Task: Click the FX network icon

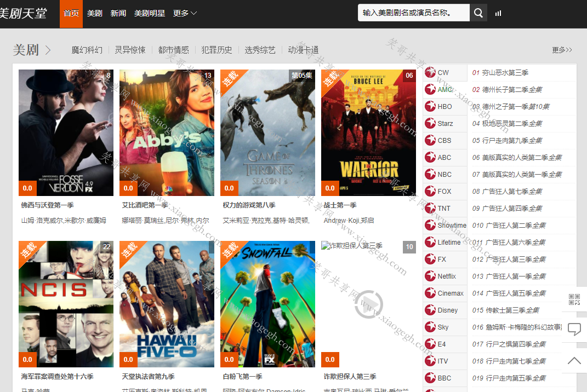Action: [430, 259]
